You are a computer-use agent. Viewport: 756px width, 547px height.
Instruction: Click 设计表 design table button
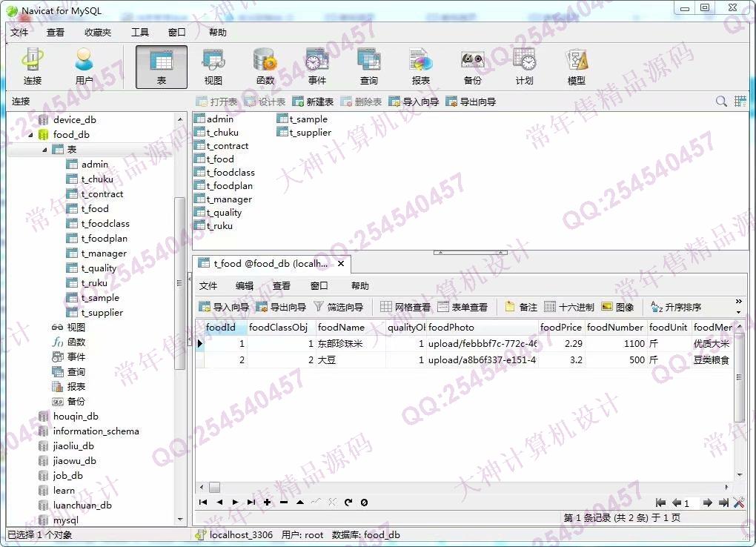point(265,102)
